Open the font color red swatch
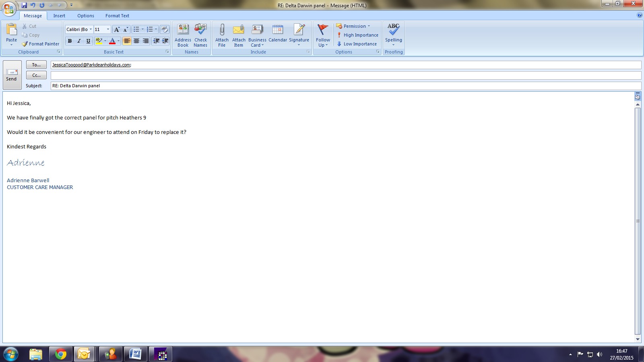 click(112, 41)
